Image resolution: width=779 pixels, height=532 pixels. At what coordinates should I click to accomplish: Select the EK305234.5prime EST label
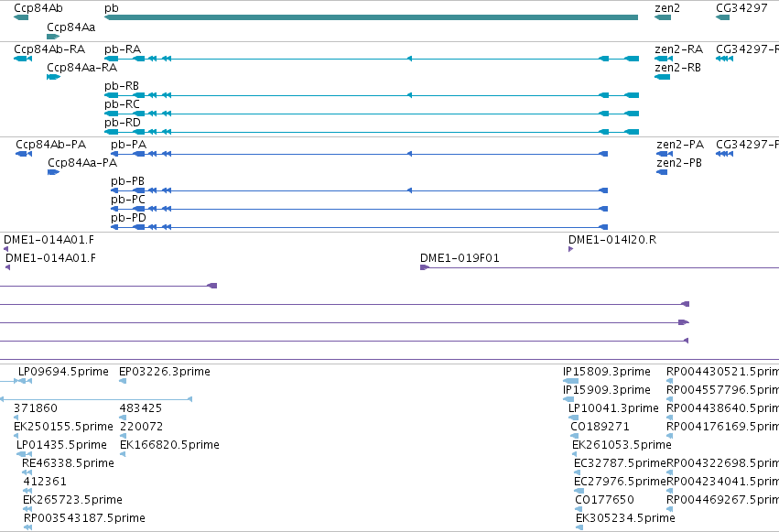tap(625, 518)
